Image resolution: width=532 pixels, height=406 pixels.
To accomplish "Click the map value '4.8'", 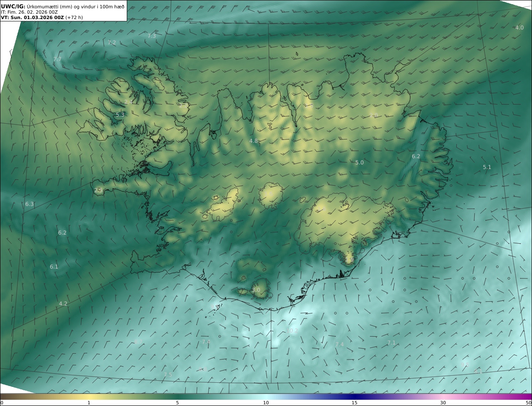I will (254, 141).
